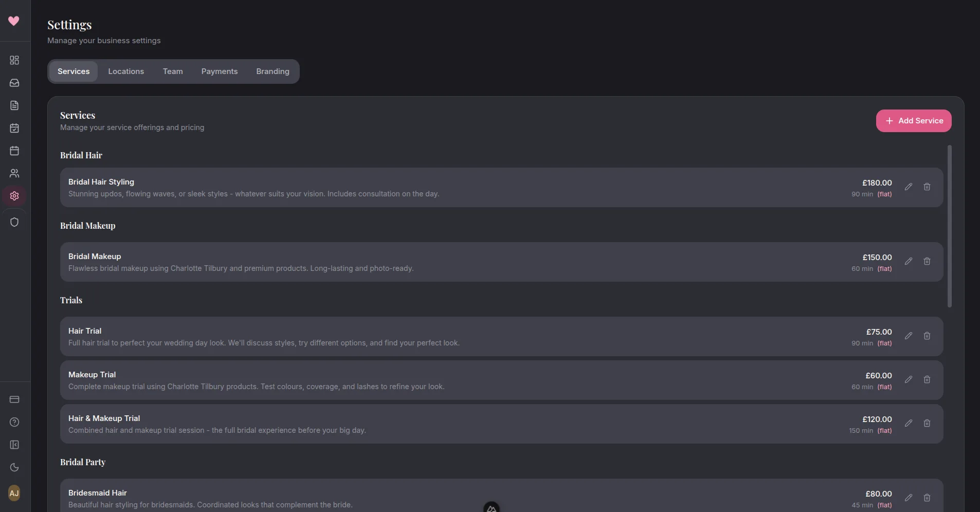Switch to the Branding tab
Image resolution: width=980 pixels, height=512 pixels.
(x=273, y=71)
